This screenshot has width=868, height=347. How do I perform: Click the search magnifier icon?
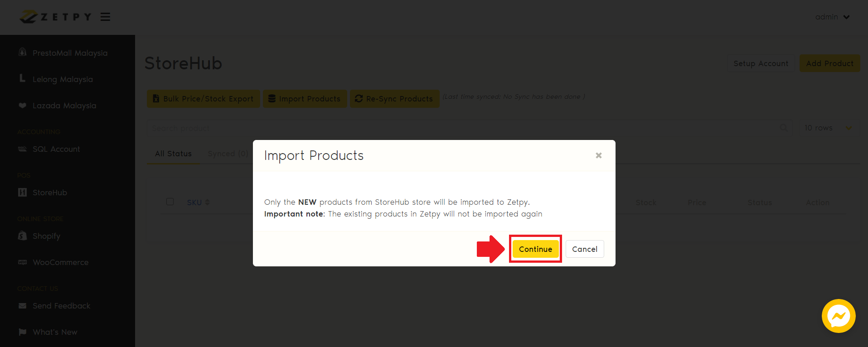(x=783, y=128)
